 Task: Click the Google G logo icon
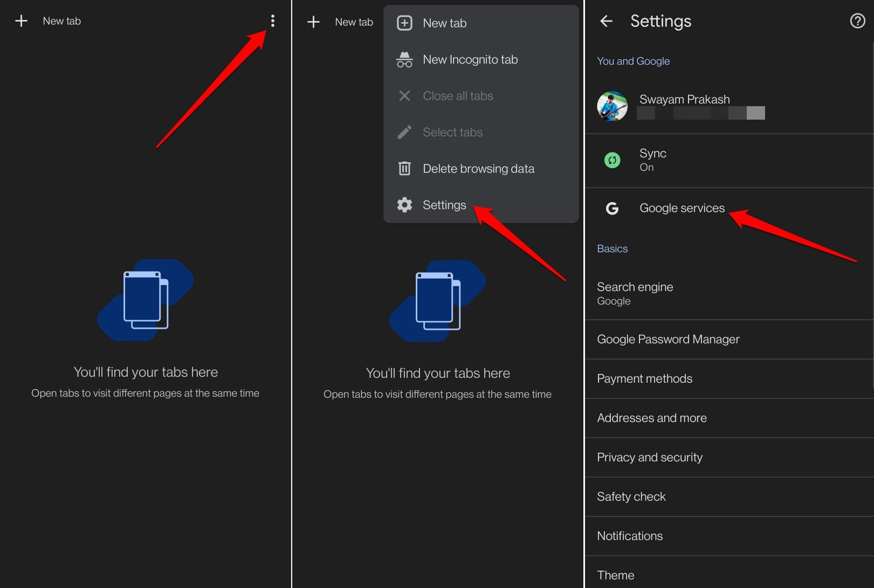[x=612, y=208]
